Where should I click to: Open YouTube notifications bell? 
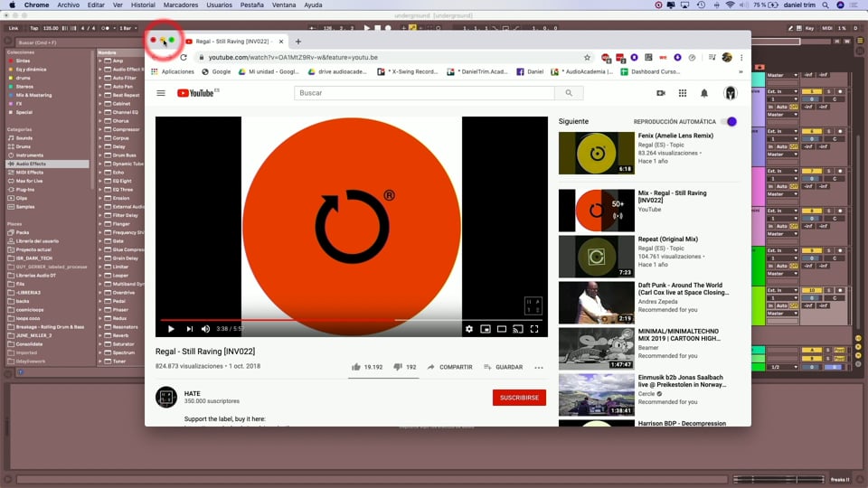(x=704, y=93)
